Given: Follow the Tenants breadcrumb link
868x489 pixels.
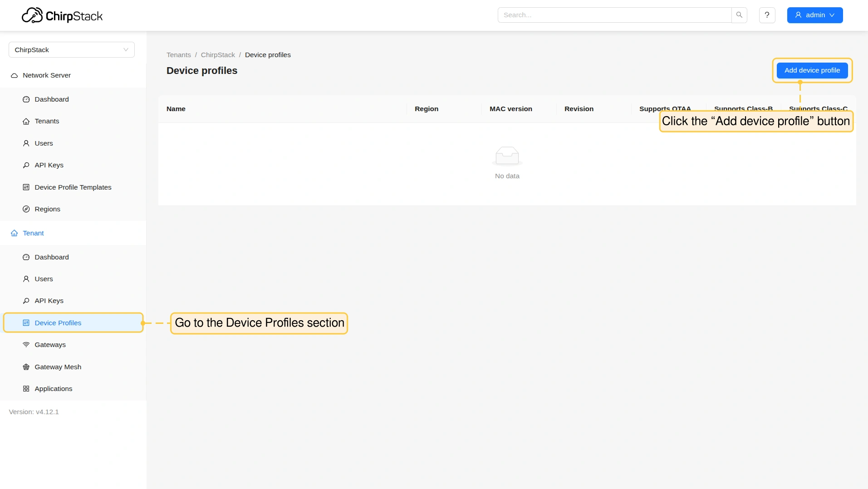Looking at the screenshot, I should point(178,55).
